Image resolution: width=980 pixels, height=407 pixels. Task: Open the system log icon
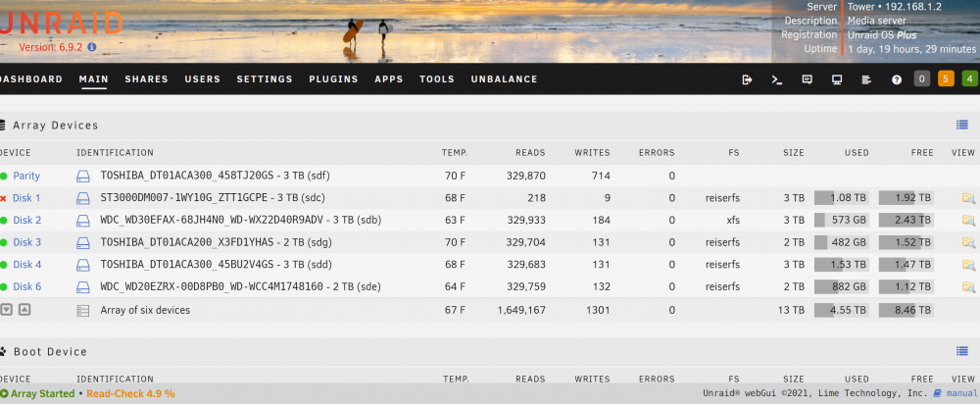866,79
